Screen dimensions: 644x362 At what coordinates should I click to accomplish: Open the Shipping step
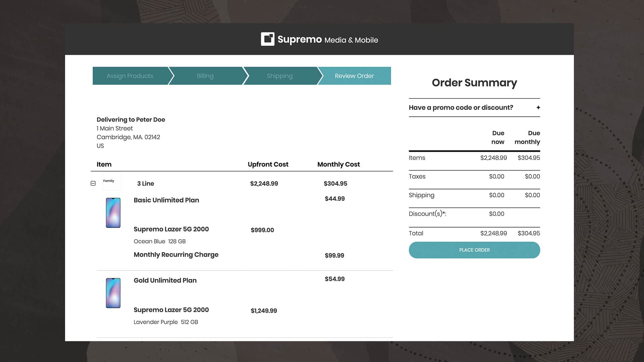[x=279, y=76]
